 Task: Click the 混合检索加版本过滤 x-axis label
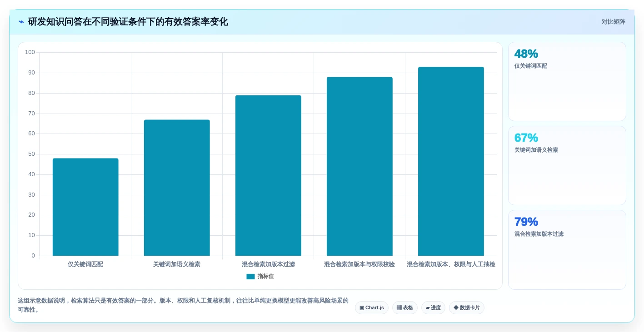coord(268,264)
